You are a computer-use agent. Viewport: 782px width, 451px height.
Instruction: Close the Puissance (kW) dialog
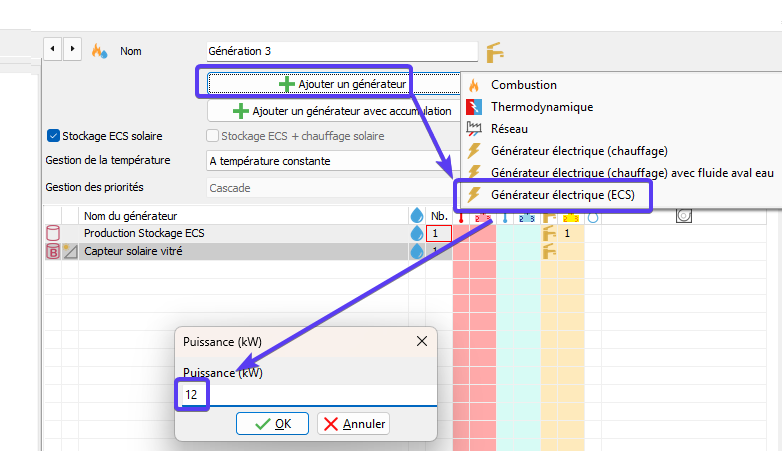[422, 341]
